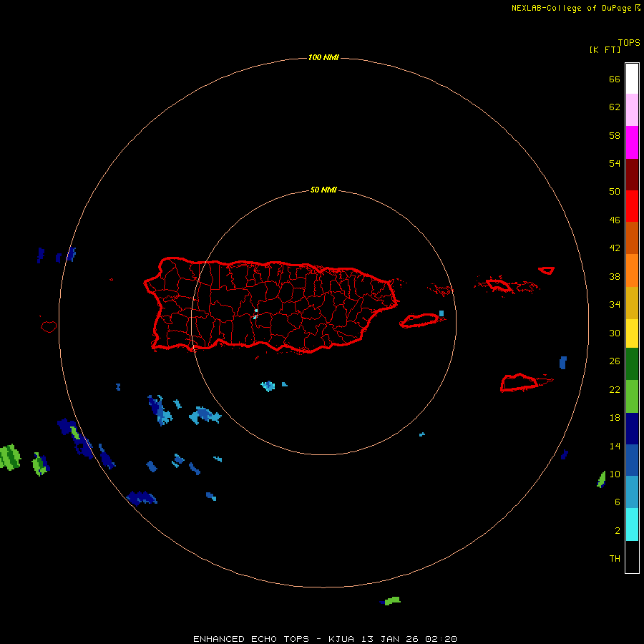Click the cyan legend swatch
Screen dimensions: 644x644
(632, 524)
